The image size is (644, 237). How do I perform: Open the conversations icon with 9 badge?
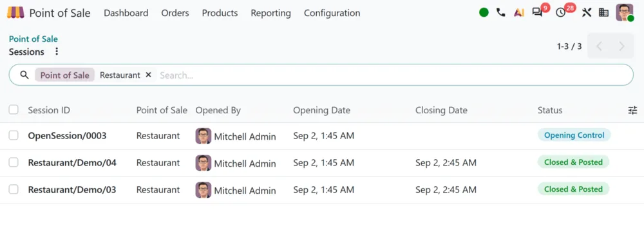click(x=537, y=13)
